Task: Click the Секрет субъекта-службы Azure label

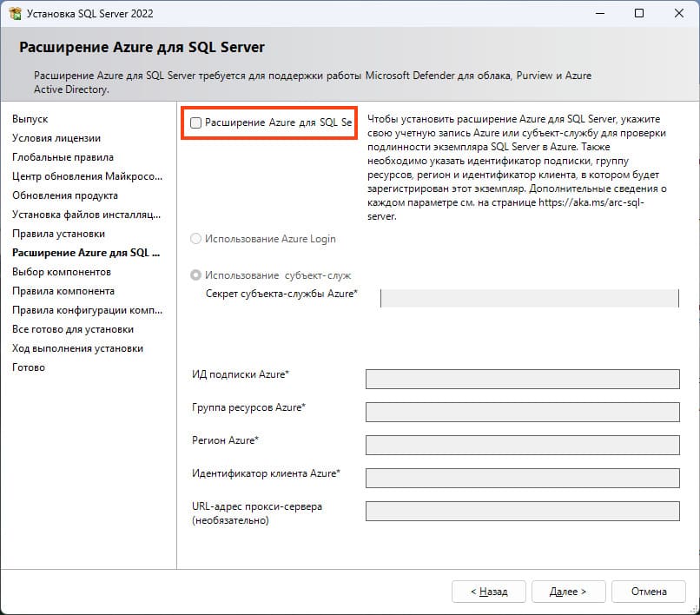Action: (281, 294)
